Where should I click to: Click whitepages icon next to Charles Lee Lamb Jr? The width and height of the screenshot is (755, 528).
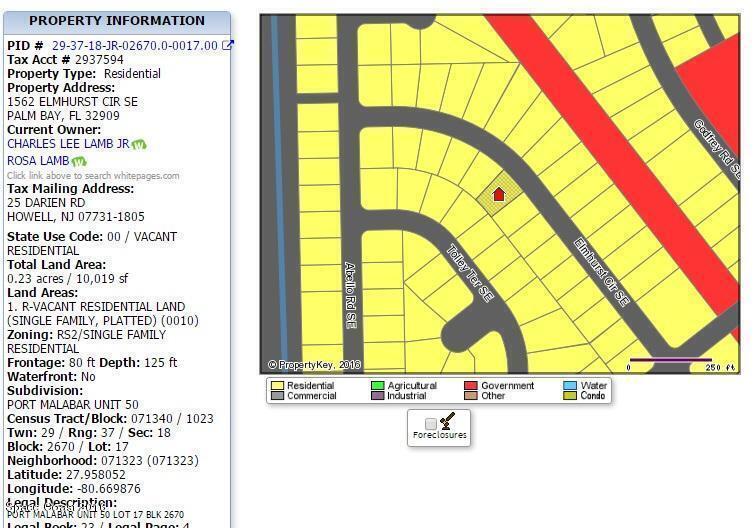[139, 144]
